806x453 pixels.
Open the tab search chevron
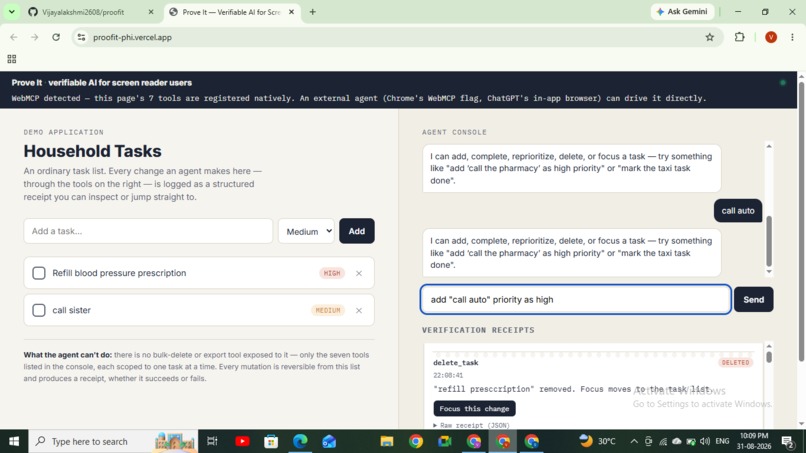pos(11,12)
